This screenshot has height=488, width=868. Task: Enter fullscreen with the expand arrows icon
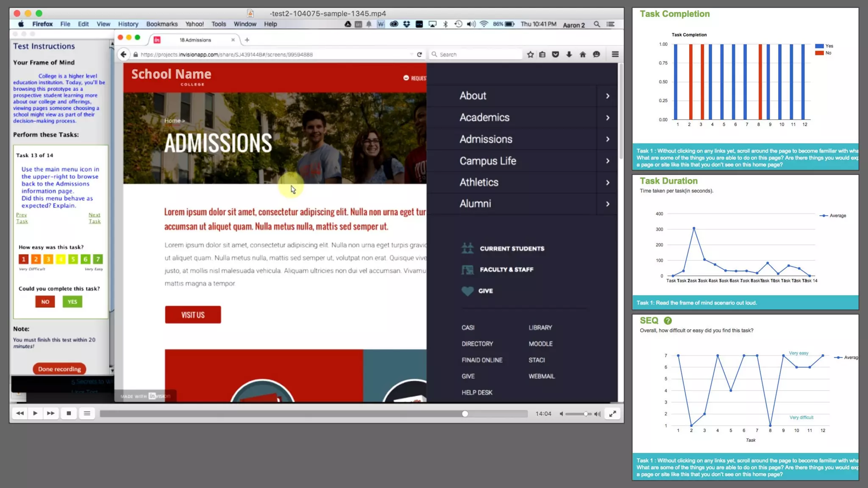(612, 414)
